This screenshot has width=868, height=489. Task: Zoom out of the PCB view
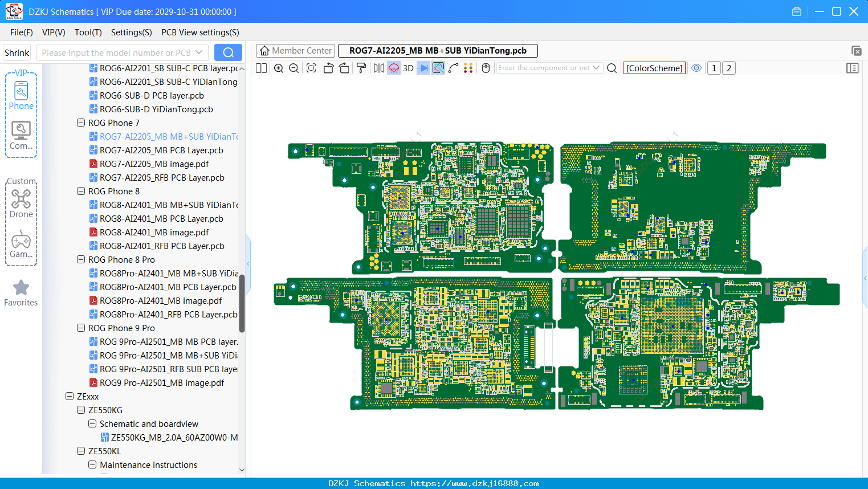click(x=294, y=68)
